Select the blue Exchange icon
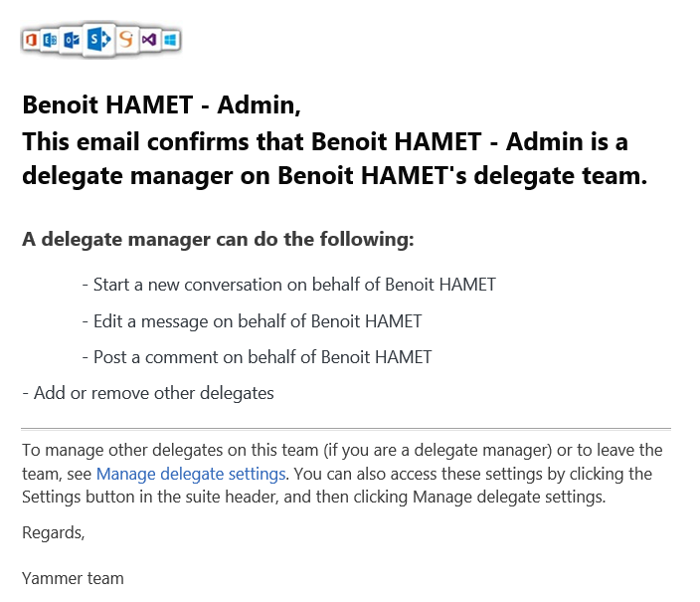The image size is (700, 602). [51, 40]
